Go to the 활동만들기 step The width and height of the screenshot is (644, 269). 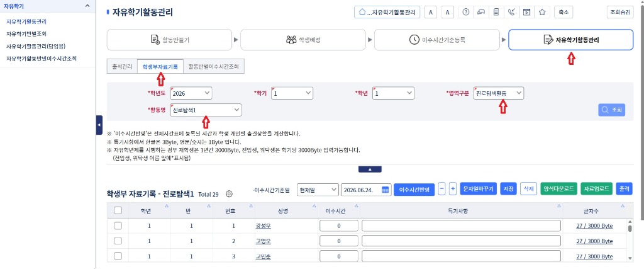170,40
